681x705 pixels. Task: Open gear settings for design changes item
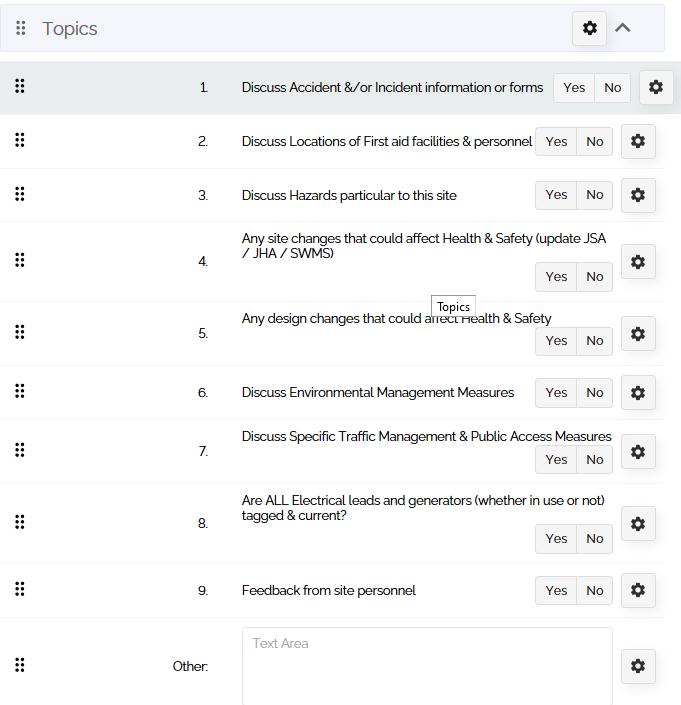638,334
